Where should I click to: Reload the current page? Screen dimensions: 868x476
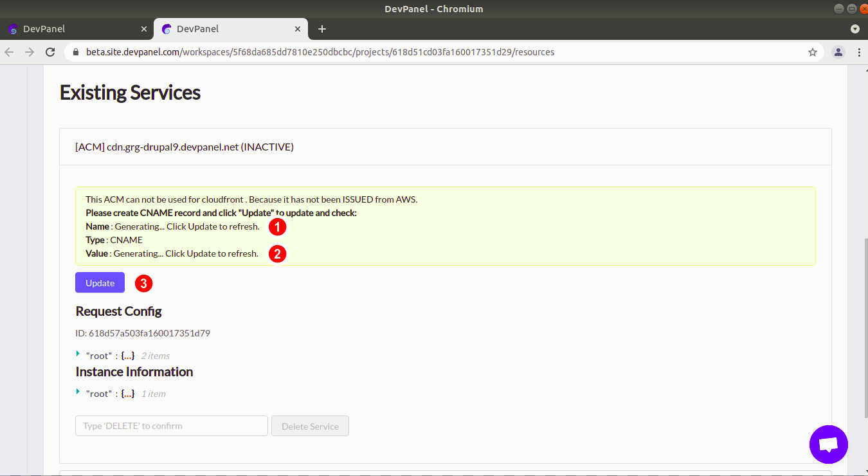[x=50, y=52]
